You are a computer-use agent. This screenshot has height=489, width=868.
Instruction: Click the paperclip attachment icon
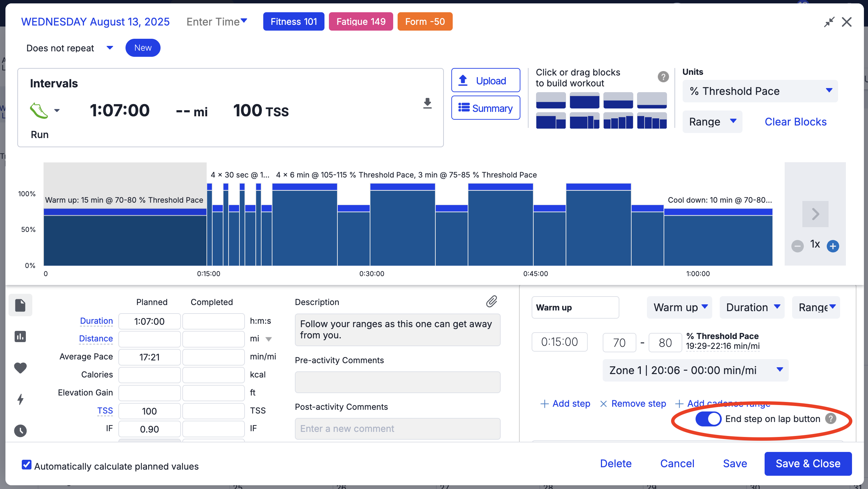[491, 301]
